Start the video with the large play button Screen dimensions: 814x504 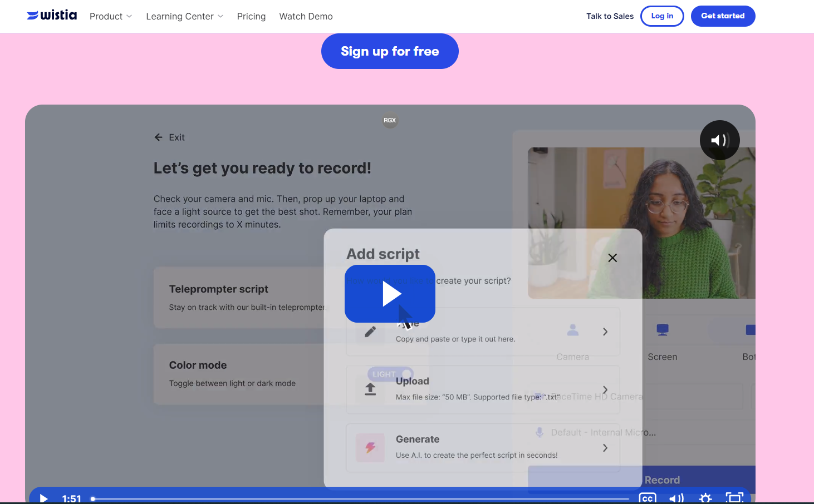click(x=390, y=294)
